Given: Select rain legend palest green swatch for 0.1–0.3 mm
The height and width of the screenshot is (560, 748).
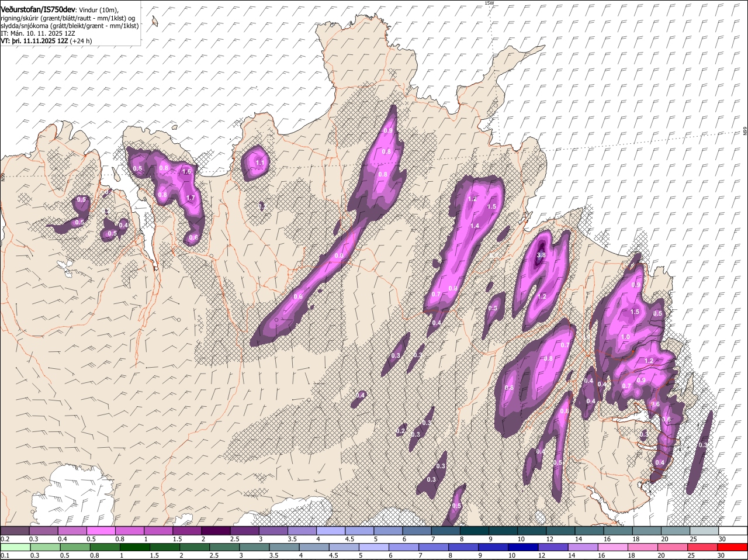Looking at the screenshot, I should coord(15,547).
